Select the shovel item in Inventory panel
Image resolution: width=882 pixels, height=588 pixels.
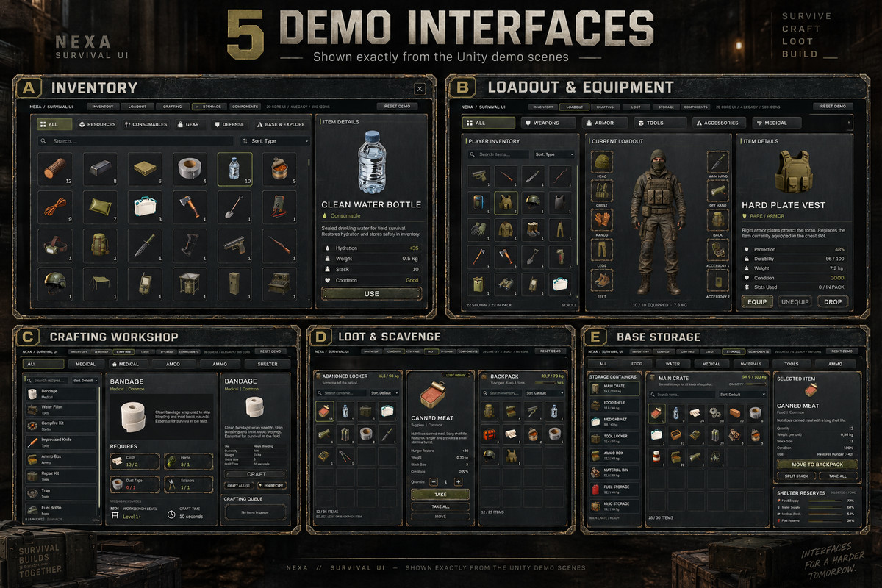(x=234, y=208)
